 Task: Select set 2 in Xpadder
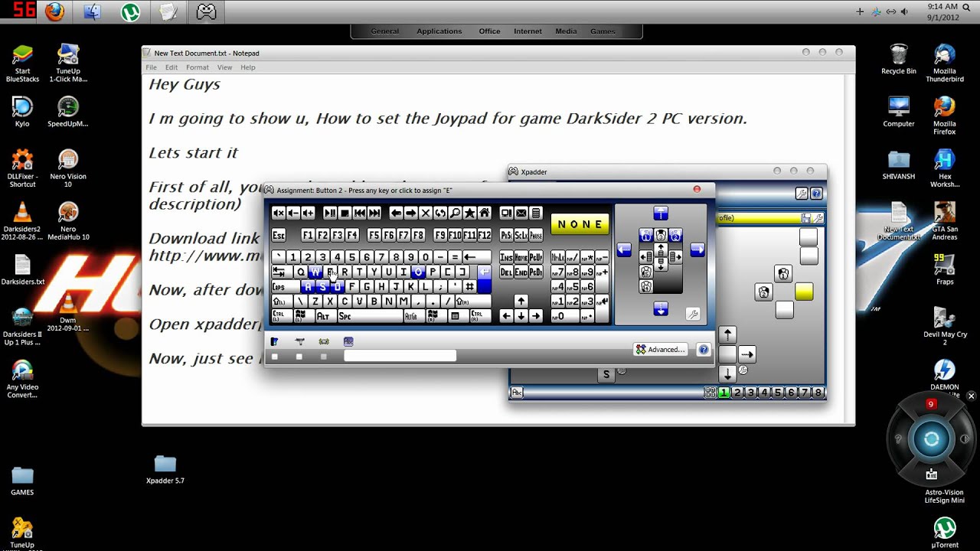point(737,393)
